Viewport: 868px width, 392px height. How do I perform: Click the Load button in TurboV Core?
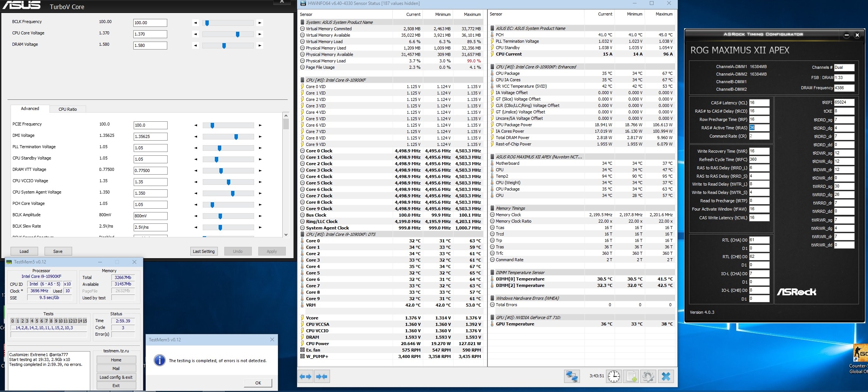point(24,251)
